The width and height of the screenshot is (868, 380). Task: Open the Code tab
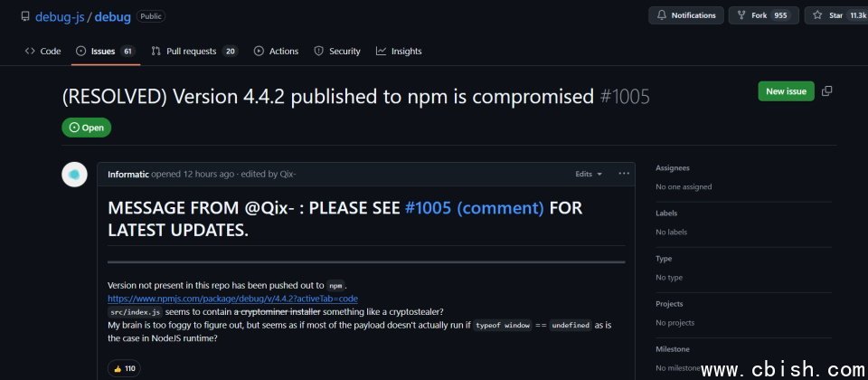click(42, 51)
